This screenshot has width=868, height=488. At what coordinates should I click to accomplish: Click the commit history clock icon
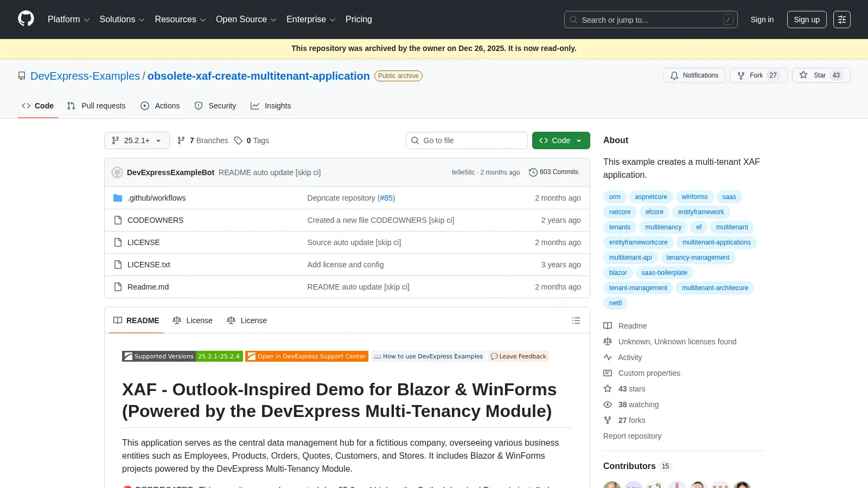[x=533, y=172]
